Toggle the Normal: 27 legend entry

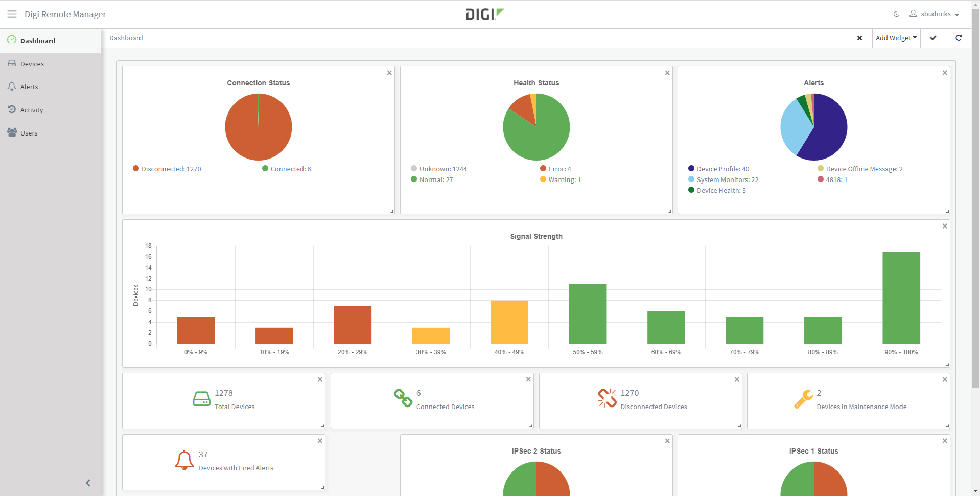click(432, 179)
